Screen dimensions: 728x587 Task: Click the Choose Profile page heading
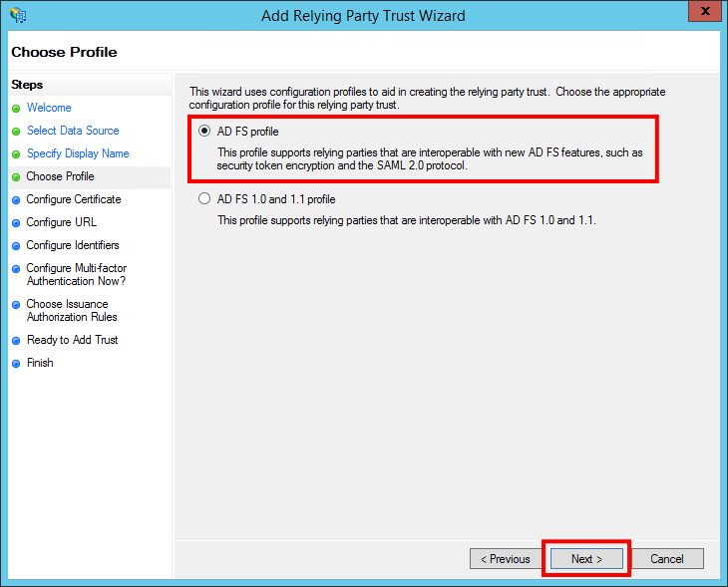point(64,52)
